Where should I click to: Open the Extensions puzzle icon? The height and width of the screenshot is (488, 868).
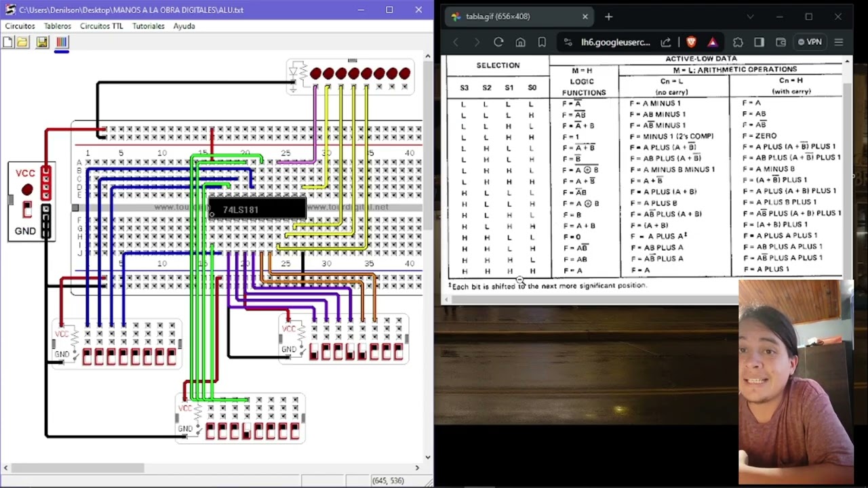click(x=738, y=42)
